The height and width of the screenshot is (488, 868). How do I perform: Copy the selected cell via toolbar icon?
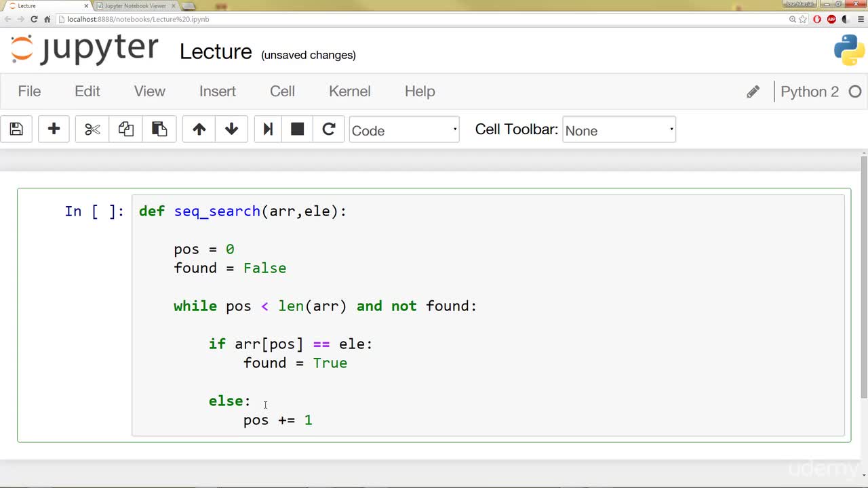(x=125, y=129)
